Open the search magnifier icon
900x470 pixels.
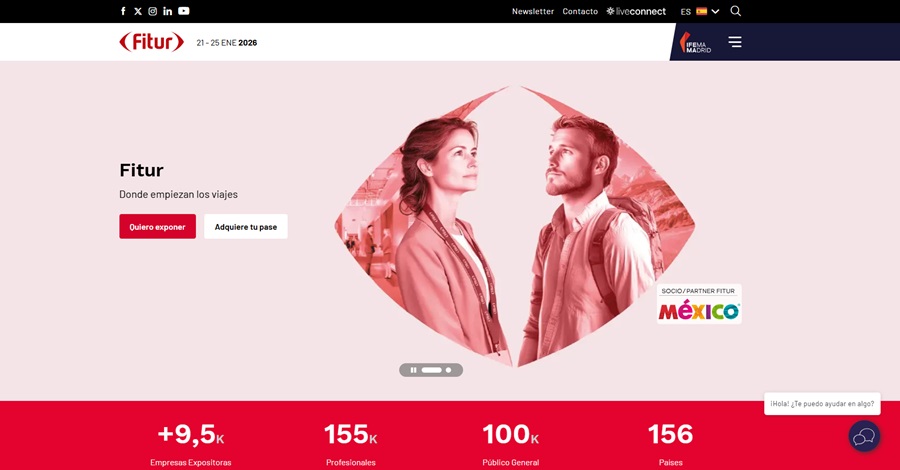735,11
